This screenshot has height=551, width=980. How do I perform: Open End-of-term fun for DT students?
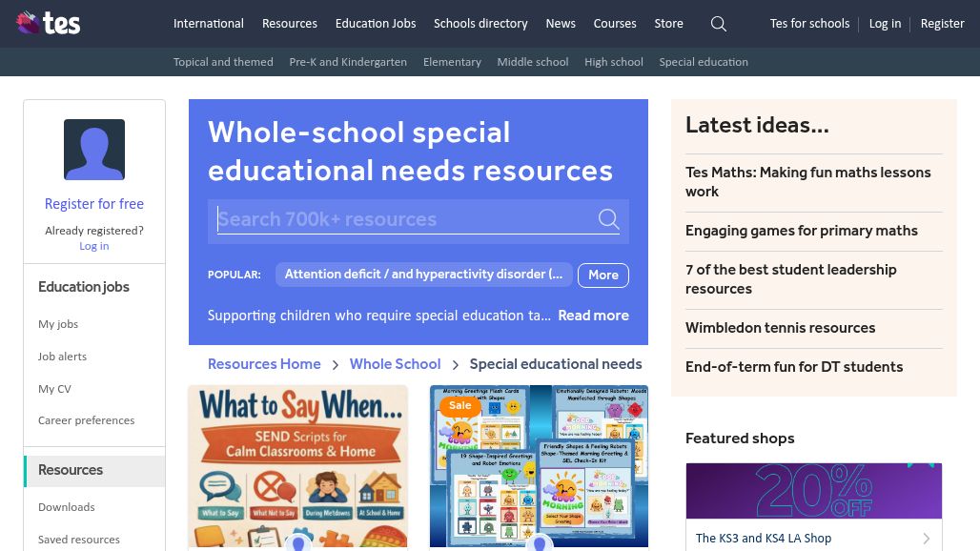tap(794, 367)
